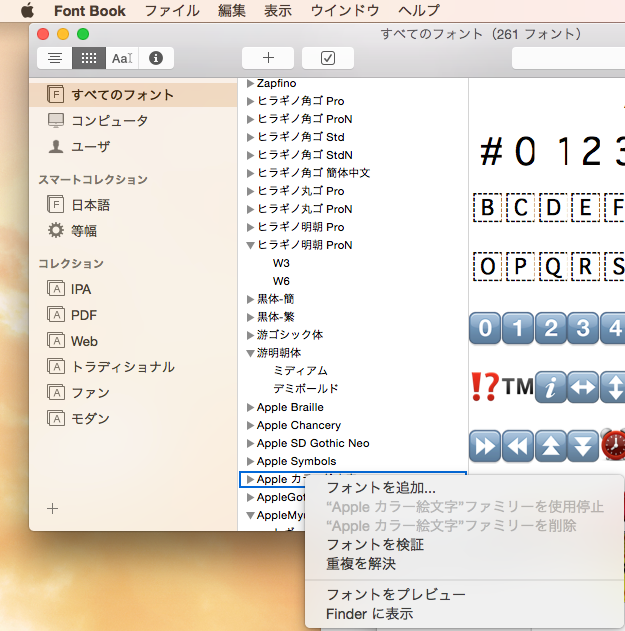
Task: Click the plus add-collection button at sidebar bottom
Action: click(x=52, y=509)
